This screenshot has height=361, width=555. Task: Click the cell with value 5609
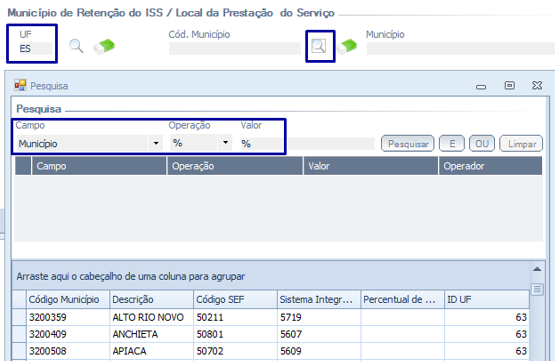pyautogui.click(x=319, y=351)
